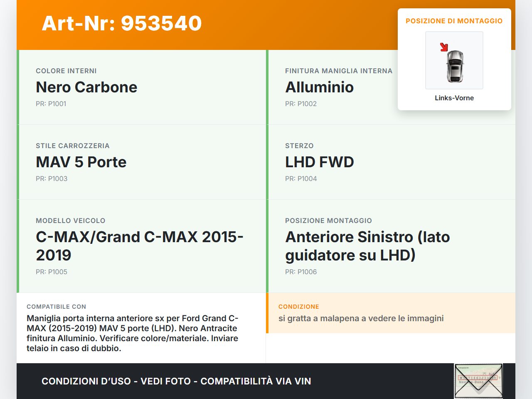Select the C-MAX/Grand C-MAX 2015-2019 model

point(139,246)
